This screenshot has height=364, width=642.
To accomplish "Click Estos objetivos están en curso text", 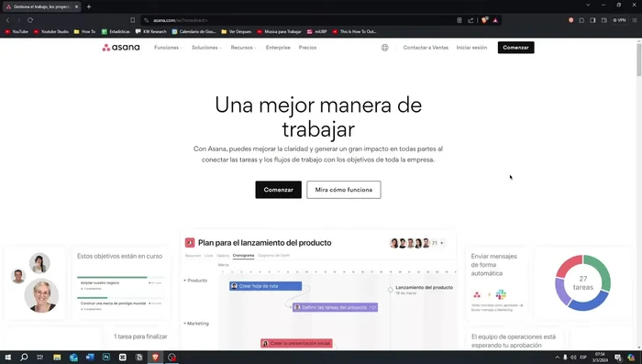I will [x=119, y=256].
